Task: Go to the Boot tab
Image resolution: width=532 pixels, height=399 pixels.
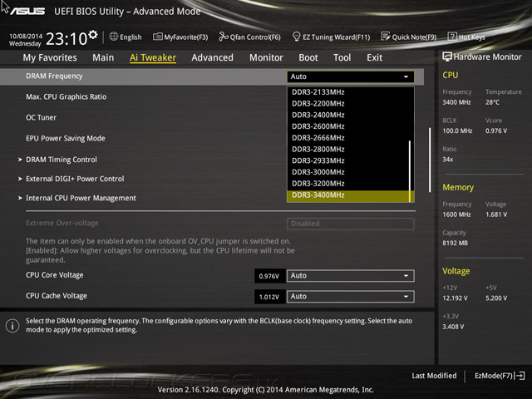Action: click(308, 57)
